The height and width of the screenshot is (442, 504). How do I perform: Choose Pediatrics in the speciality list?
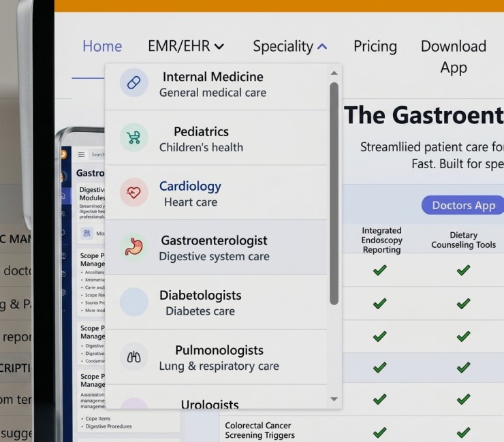point(216,138)
